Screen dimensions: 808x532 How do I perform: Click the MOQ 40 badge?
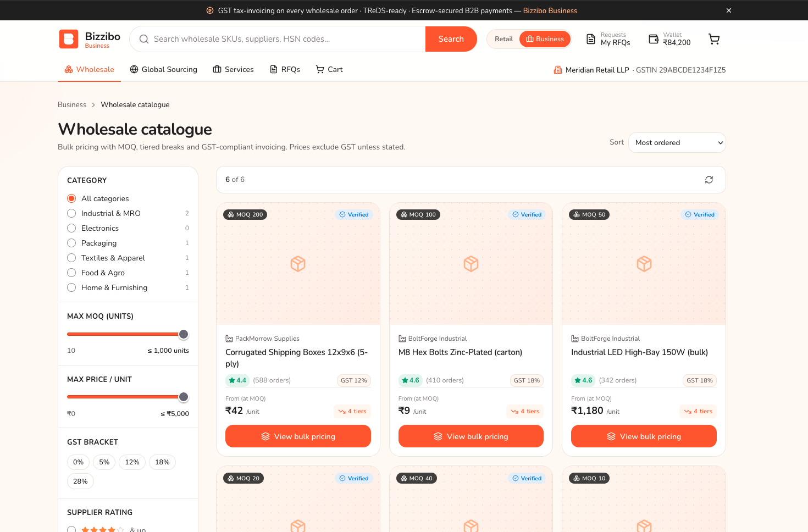[x=417, y=478]
